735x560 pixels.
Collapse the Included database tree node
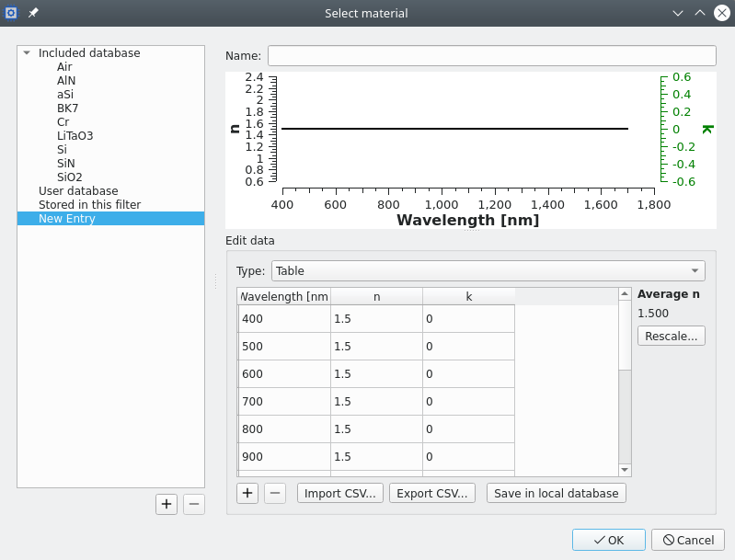(x=27, y=53)
